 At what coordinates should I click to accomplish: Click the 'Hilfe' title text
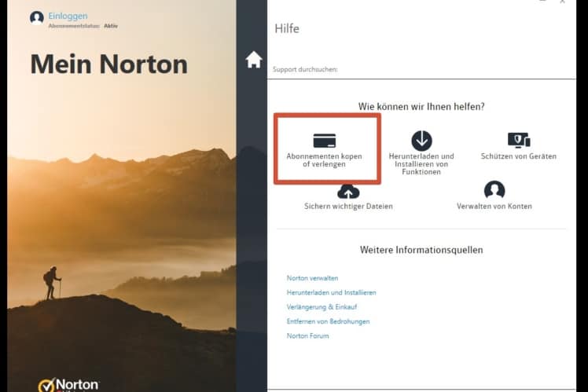click(x=287, y=28)
